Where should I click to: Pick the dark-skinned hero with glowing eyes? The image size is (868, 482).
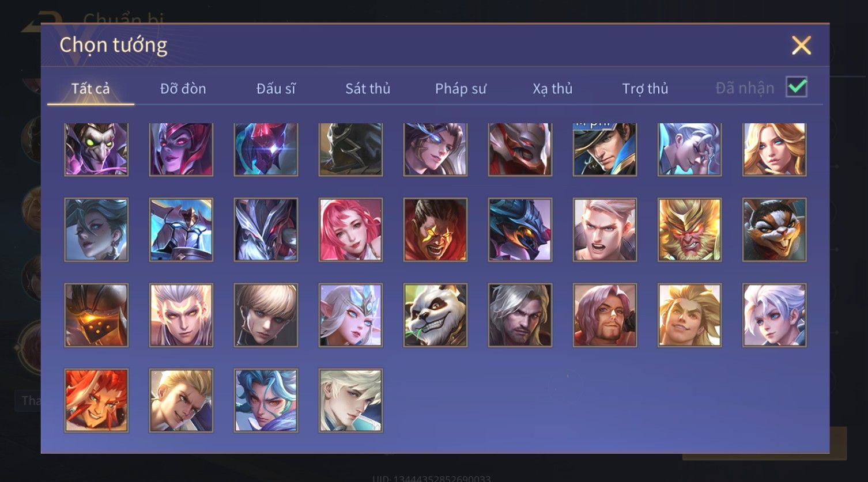(x=435, y=230)
